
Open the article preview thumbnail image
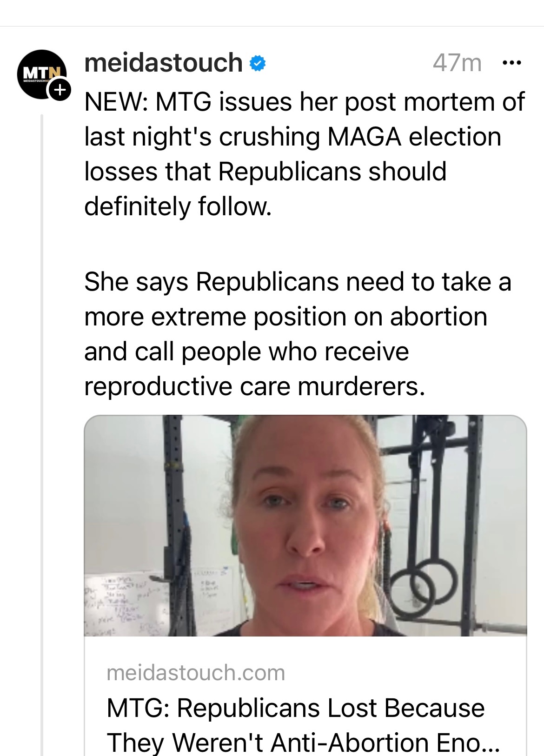pos(305,525)
